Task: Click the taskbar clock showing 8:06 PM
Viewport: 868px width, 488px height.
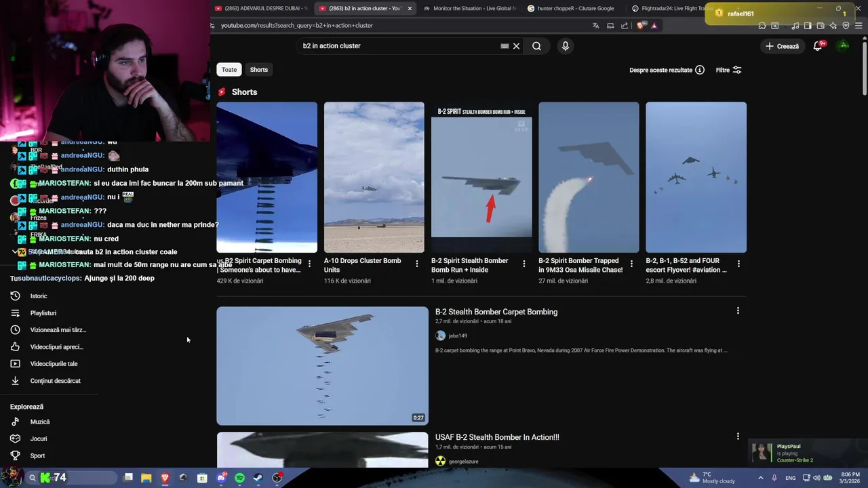Action: 850,478
